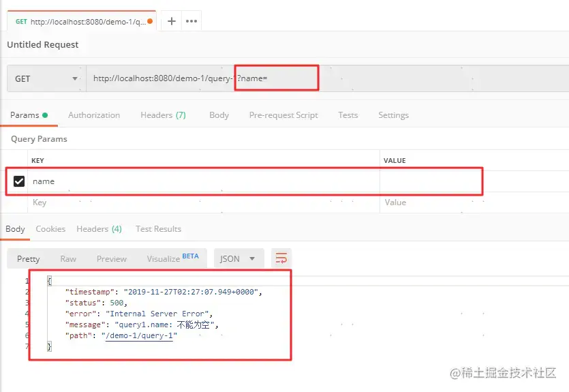The width and height of the screenshot is (569, 392).
Task: Click the wrap lines icon in response toolbar
Action: (281, 258)
